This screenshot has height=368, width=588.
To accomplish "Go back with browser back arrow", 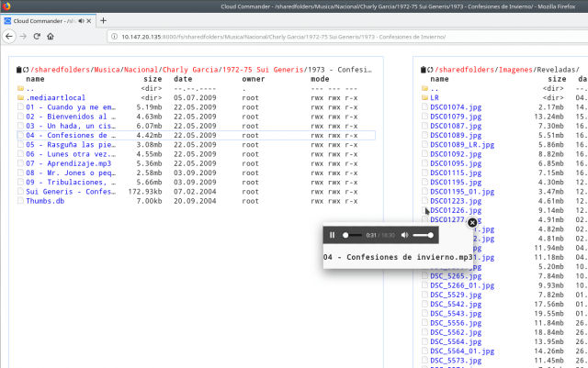I will (x=8, y=37).
